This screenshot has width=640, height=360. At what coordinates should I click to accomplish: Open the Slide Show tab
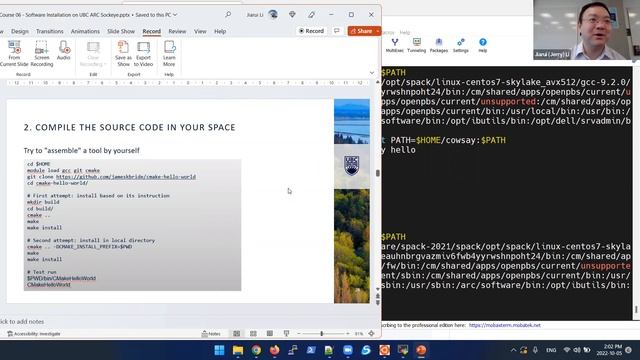[121, 31]
